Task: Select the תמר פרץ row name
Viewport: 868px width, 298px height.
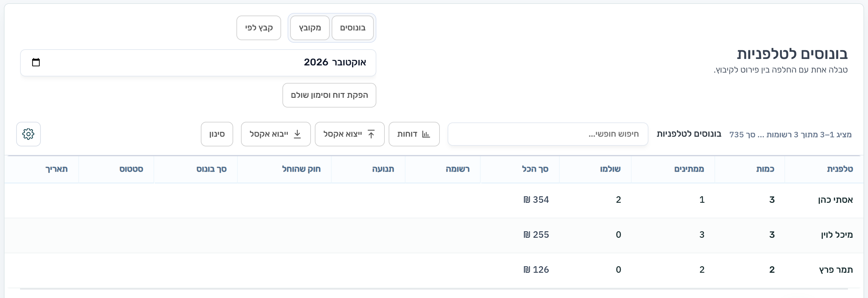Action: 836,270
